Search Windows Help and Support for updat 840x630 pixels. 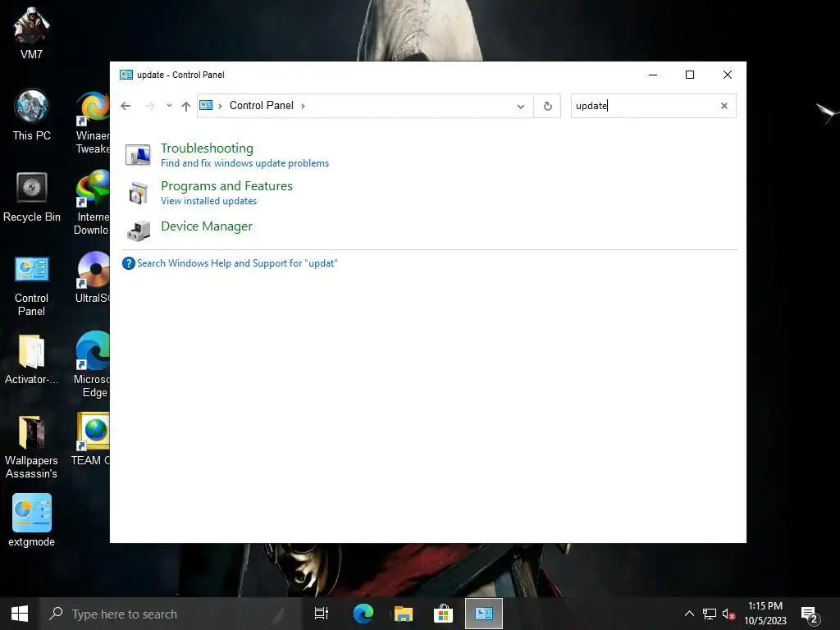pos(237,263)
